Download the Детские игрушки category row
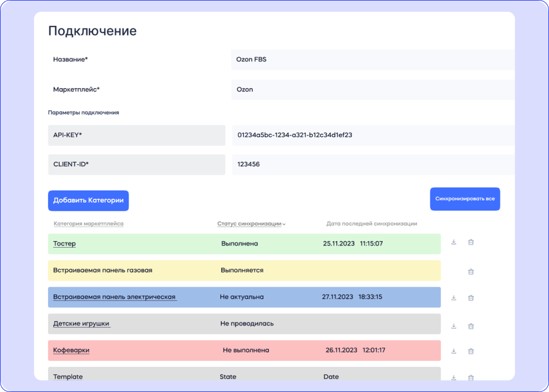Viewport: 549px width, 392px height. point(454,326)
